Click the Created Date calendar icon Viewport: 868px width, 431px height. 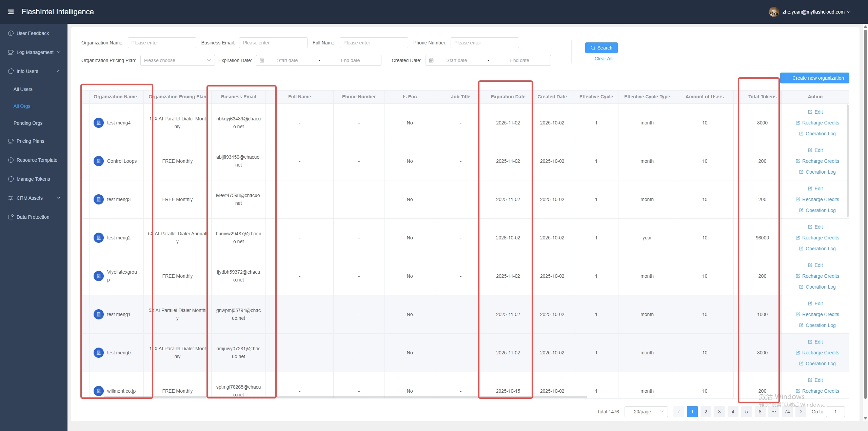pyautogui.click(x=431, y=60)
